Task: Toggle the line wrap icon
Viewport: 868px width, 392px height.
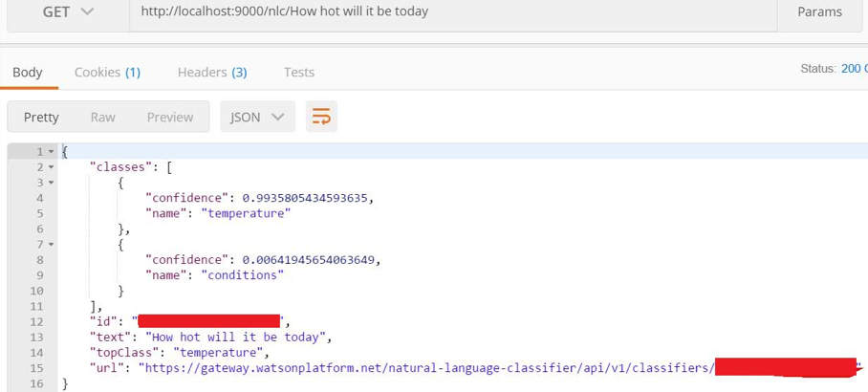Action: (321, 117)
